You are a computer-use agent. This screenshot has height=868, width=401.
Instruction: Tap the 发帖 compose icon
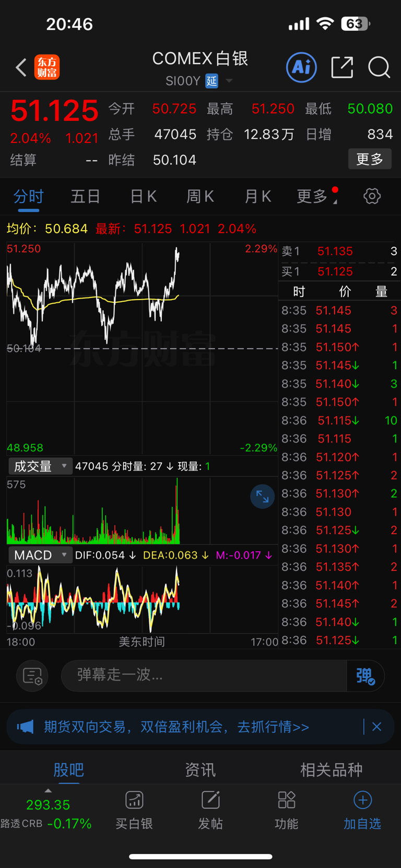click(x=210, y=800)
